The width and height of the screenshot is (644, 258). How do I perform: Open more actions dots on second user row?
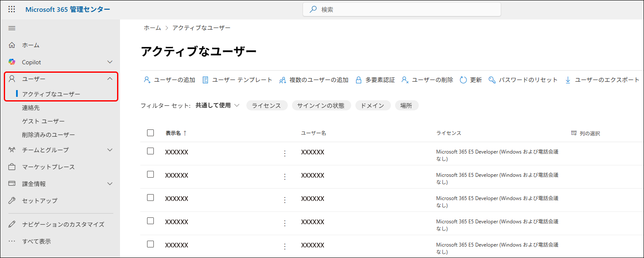click(x=284, y=177)
